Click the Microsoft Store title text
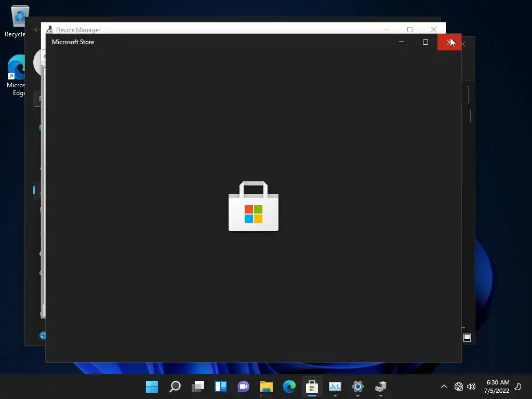Viewport: 532px width, 399px height. point(73,42)
